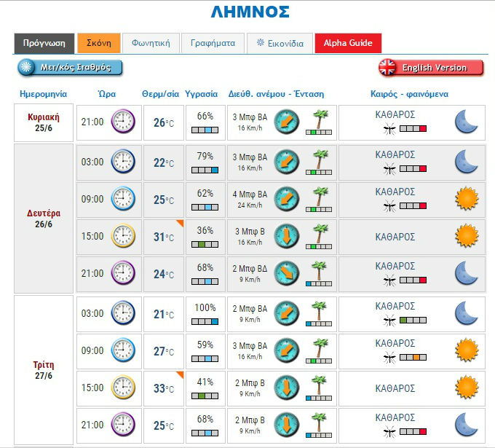Click the Υγρασία column header
Viewport: 495px width, 448px height.
pyautogui.click(x=201, y=94)
